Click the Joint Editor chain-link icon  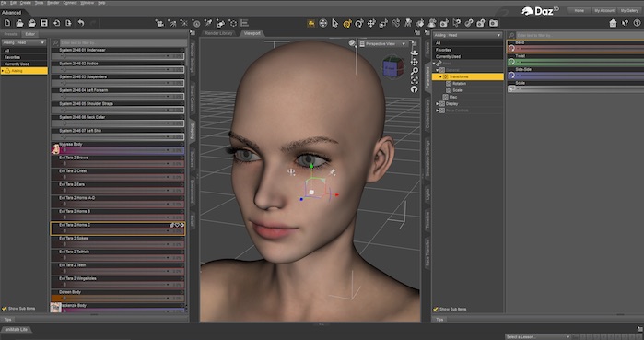pos(469,23)
